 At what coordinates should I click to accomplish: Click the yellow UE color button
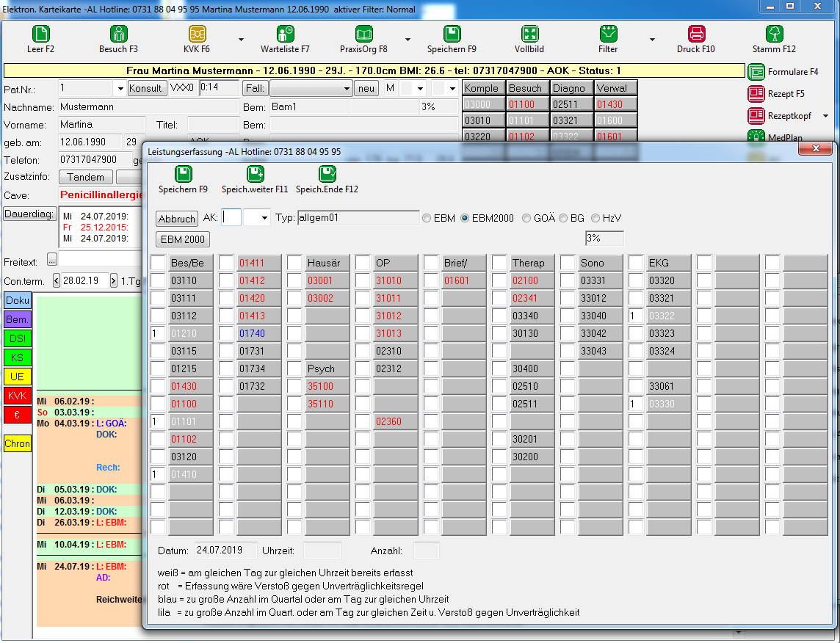[x=18, y=377]
